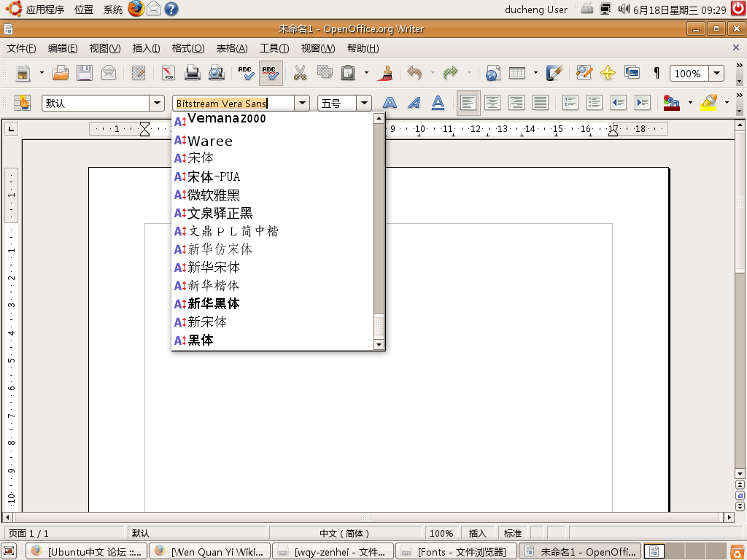747x560 pixels.
Task: Insert a hyperlink with the globe icon
Action: 492,74
